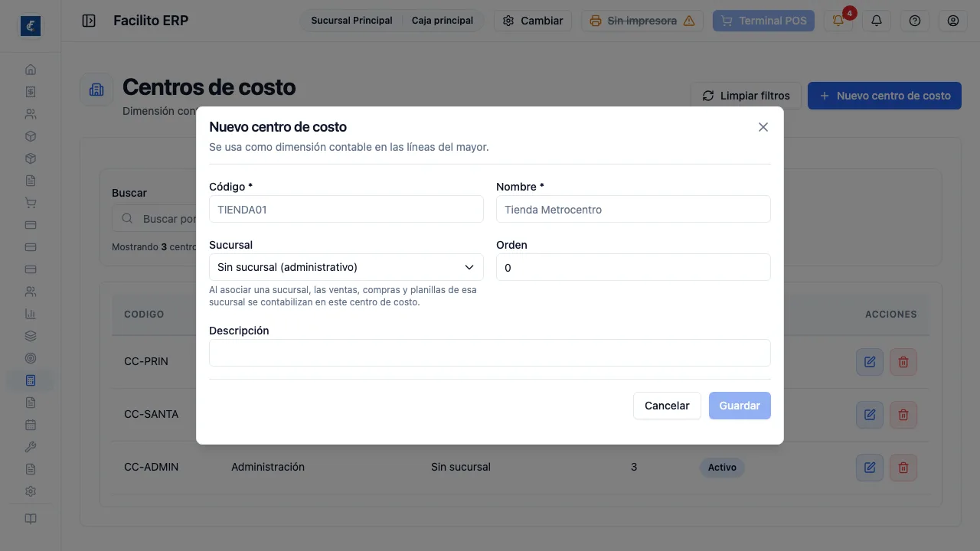980x551 pixels.
Task: Open the calendar icon in the sidebar
Action: pyautogui.click(x=31, y=425)
